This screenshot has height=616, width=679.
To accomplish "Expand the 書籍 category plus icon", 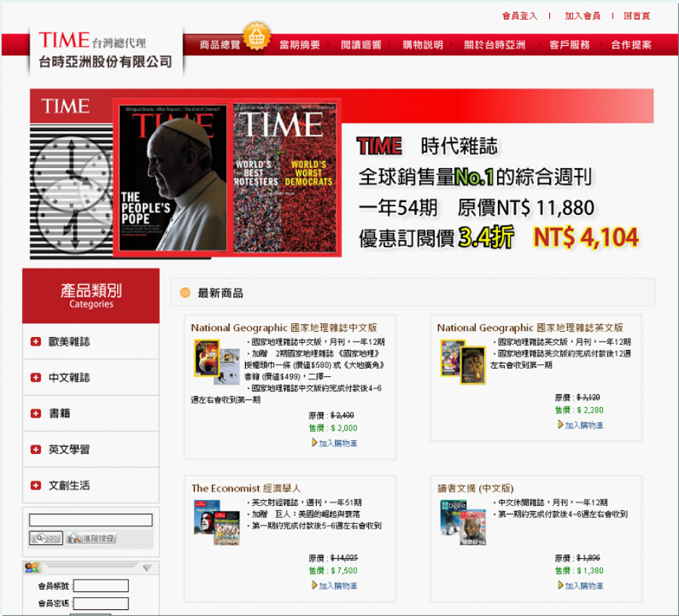I will tap(35, 413).
